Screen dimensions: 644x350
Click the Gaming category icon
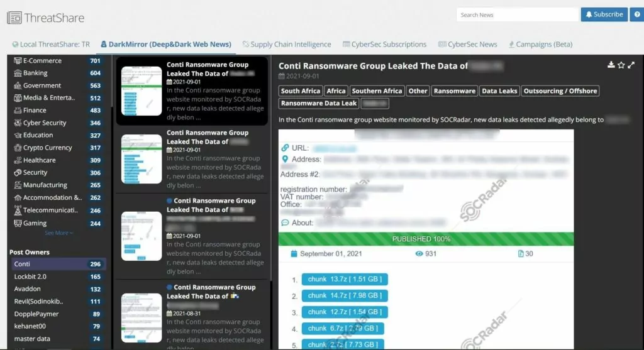(x=18, y=223)
